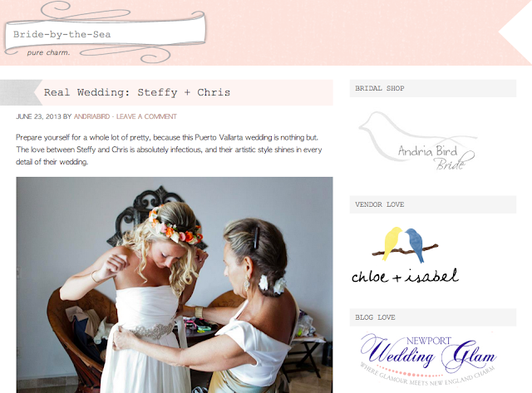Open the "Real Wedding: Steffy + Chris" post title

click(137, 92)
